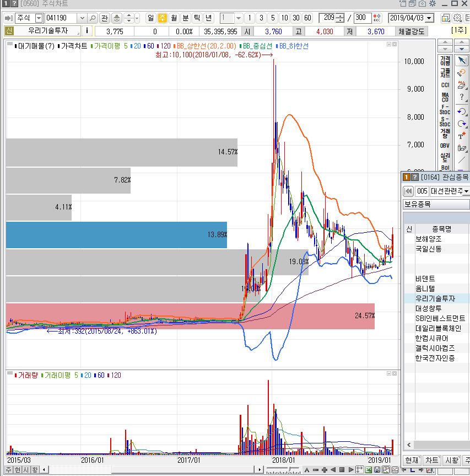This screenshot has width=470, height=476.
Task: Click the play forward triangle icon
Action: coord(351,469)
